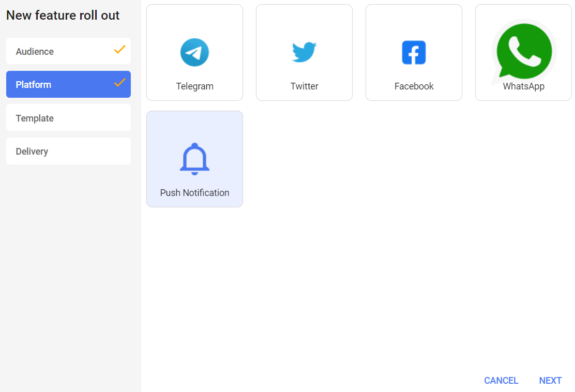The height and width of the screenshot is (392, 575).
Task: Open the Platform step
Action: [x=69, y=84]
